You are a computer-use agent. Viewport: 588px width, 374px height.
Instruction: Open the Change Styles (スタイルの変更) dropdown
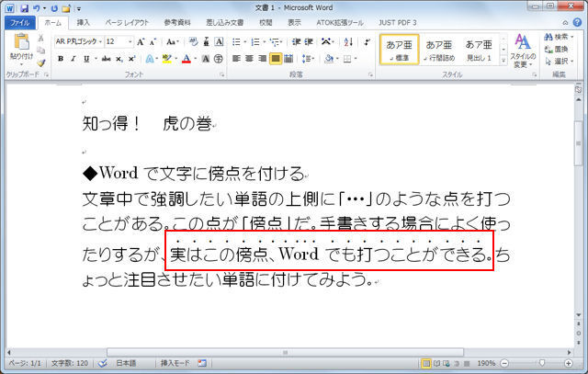pyautogui.click(x=523, y=51)
